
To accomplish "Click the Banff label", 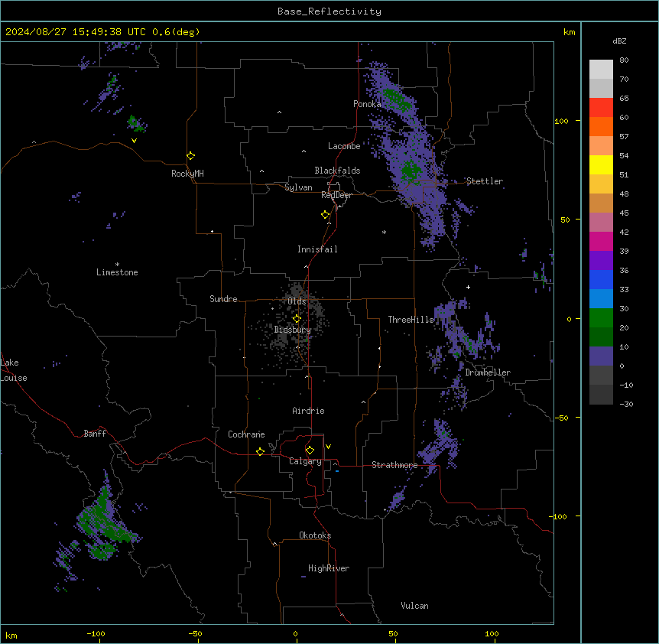I will click(x=95, y=434).
